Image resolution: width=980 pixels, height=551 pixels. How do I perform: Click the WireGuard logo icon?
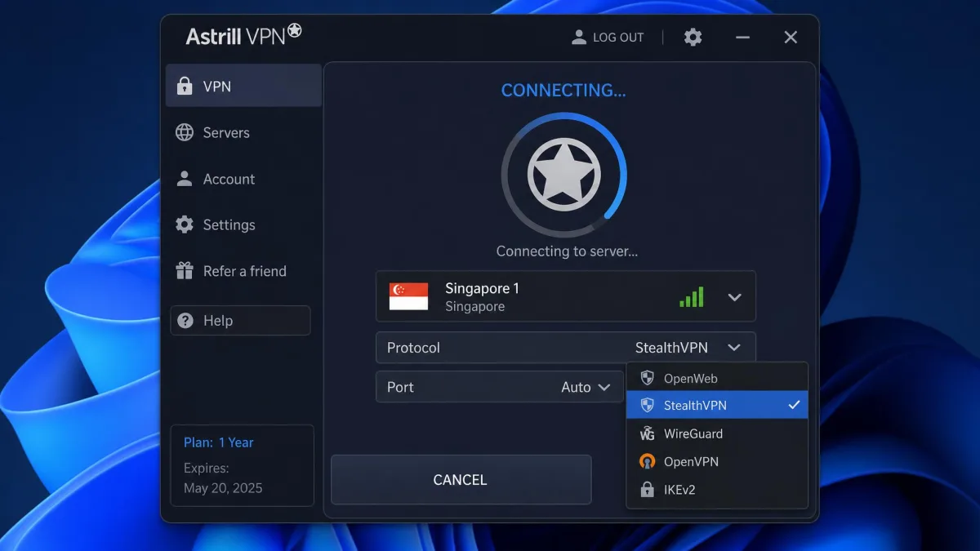647,433
